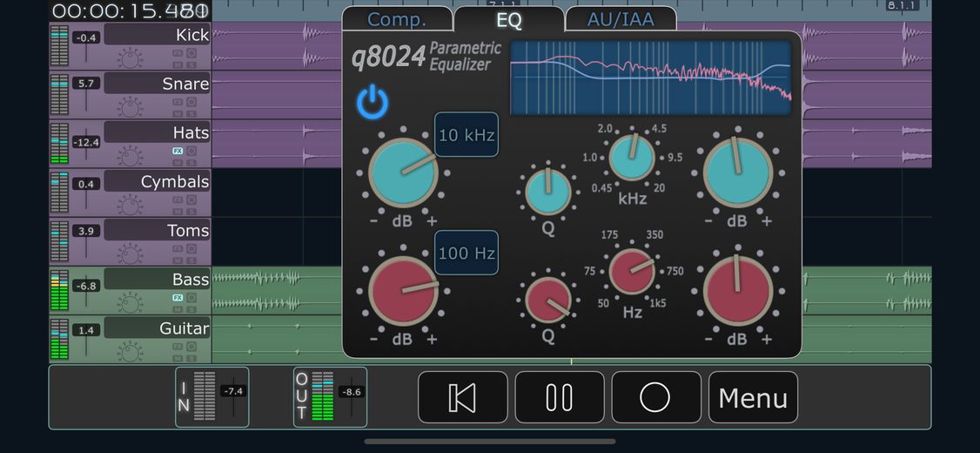This screenshot has height=453, width=980.
Task: Select the Toms track name
Action: click(158, 230)
